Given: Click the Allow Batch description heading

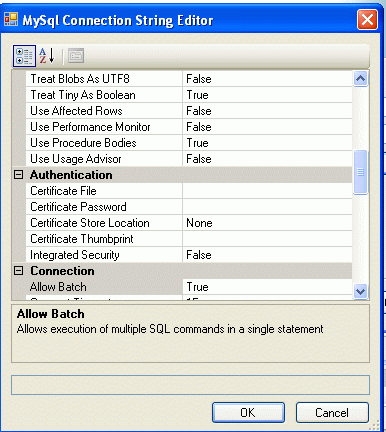Looking at the screenshot, I should click(51, 314).
